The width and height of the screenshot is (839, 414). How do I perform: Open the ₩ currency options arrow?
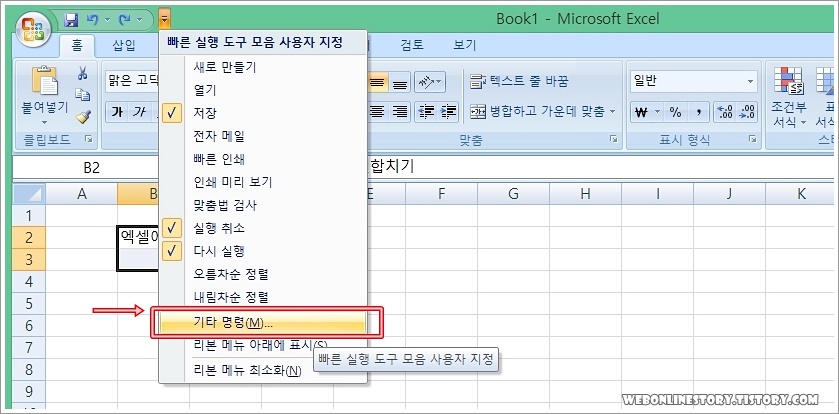coord(658,112)
